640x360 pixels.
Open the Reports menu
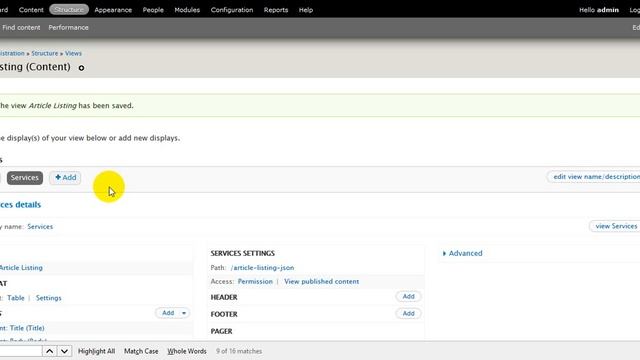[x=276, y=10]
